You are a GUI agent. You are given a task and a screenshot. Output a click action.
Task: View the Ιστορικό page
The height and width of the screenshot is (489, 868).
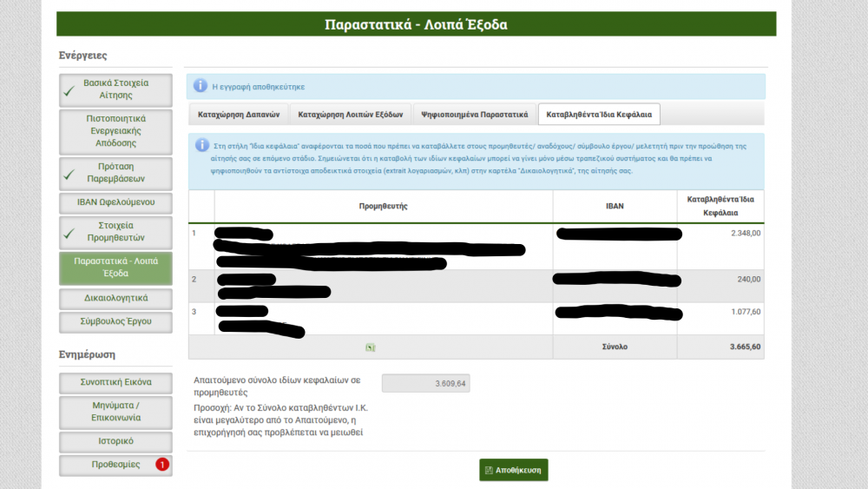(115, 440)
